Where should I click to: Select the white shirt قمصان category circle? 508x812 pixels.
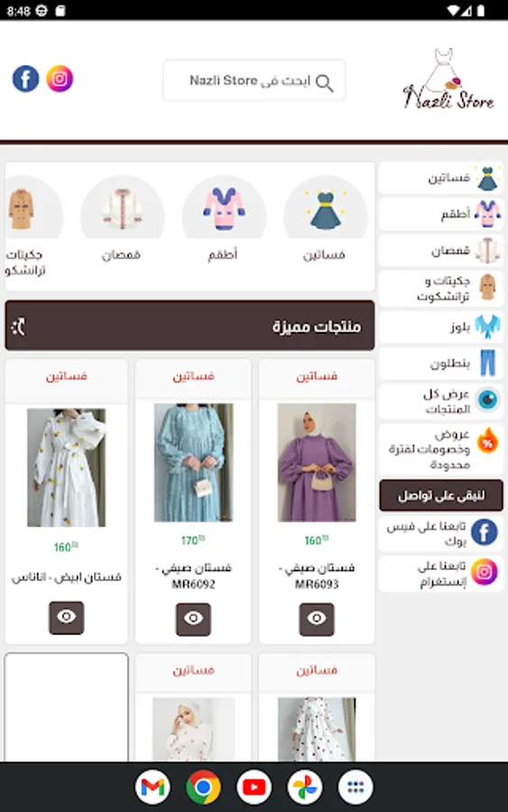[122, 209]
